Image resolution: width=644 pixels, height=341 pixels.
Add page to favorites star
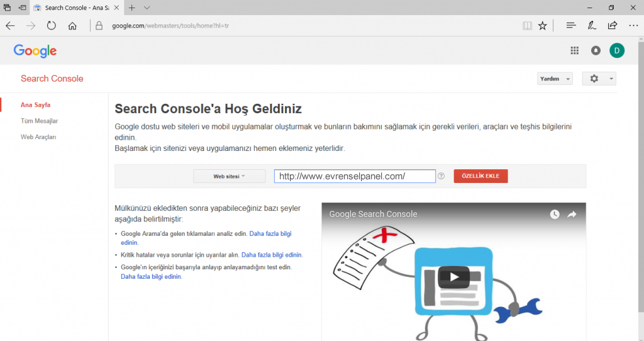pos(543,26)
